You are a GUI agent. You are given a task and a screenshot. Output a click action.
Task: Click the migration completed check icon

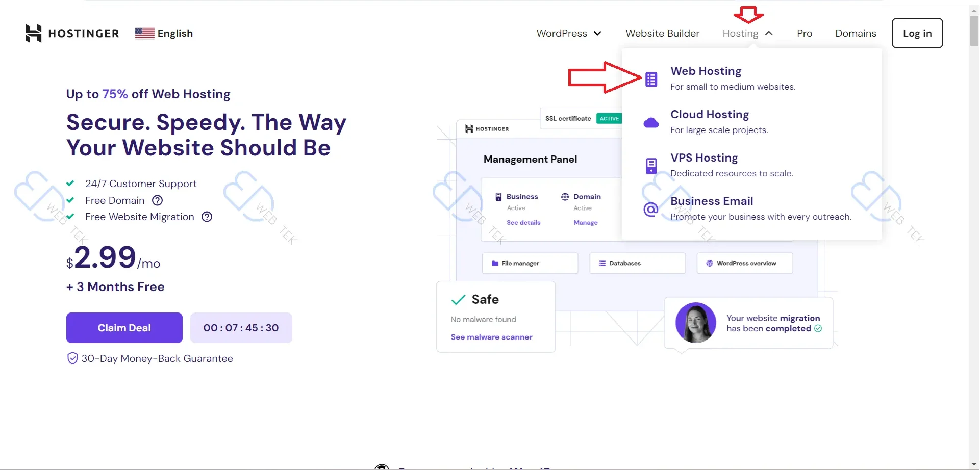point(818,328)
